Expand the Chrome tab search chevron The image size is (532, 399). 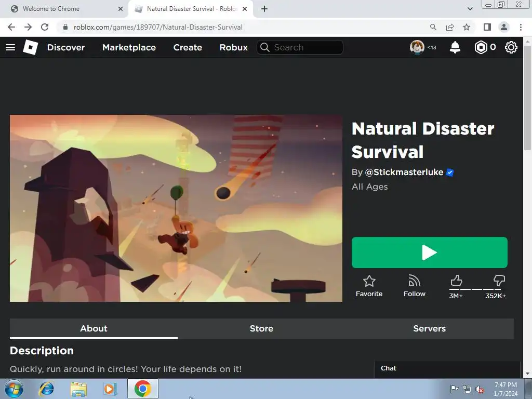coord(470,9)
